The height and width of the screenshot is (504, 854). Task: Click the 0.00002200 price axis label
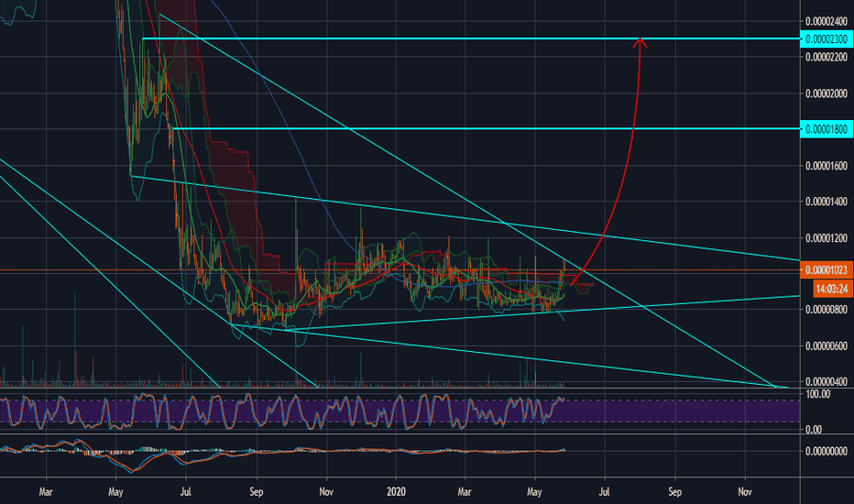click(x=827, y=57)
